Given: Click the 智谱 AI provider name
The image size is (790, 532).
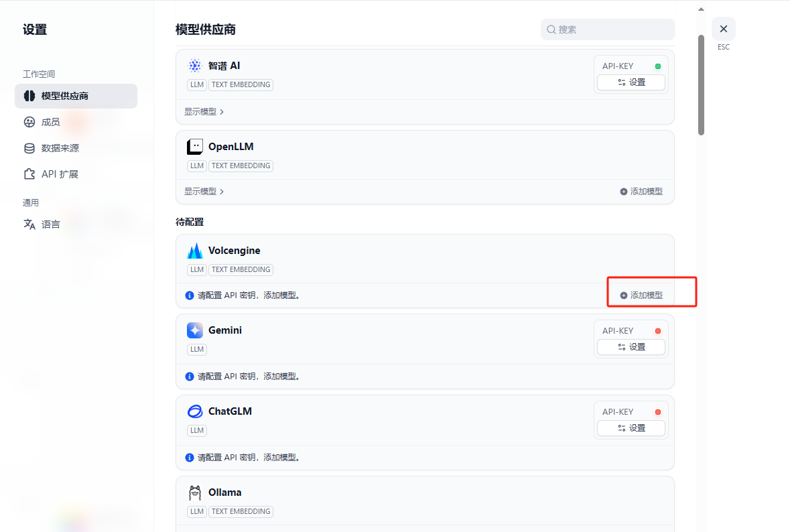Looking at the screenshot, I should [224, 66].
